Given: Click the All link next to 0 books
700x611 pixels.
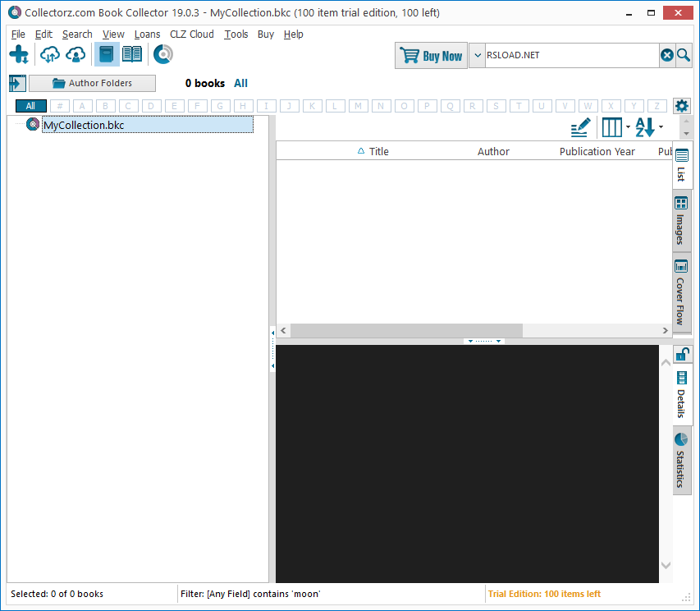Looking at the screenshot, I should [240, 83].
